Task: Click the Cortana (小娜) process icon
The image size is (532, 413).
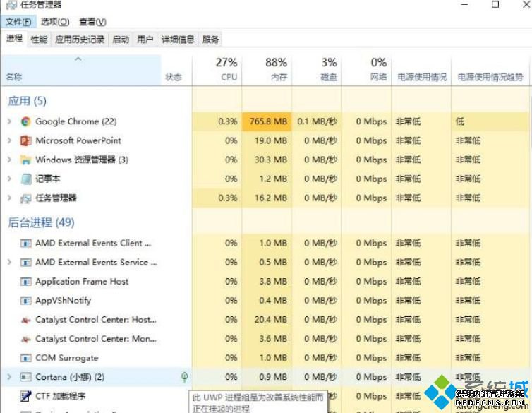Action: tap(26, 377)
